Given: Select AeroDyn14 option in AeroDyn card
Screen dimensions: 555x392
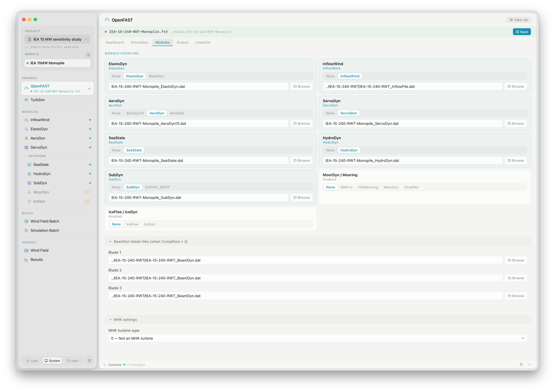Looking at the screenshot, I should click(x=135, y=113).
